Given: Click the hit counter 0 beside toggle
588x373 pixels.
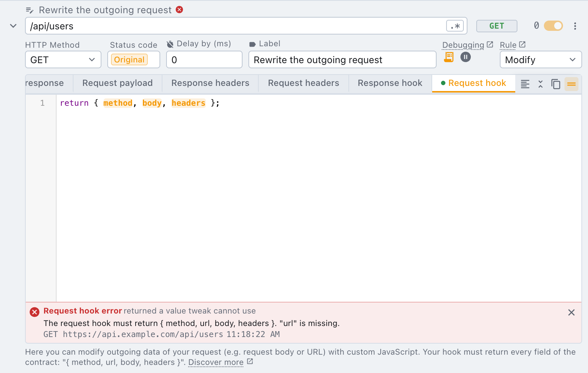Looking at the screenshot, I should point(537,25).
